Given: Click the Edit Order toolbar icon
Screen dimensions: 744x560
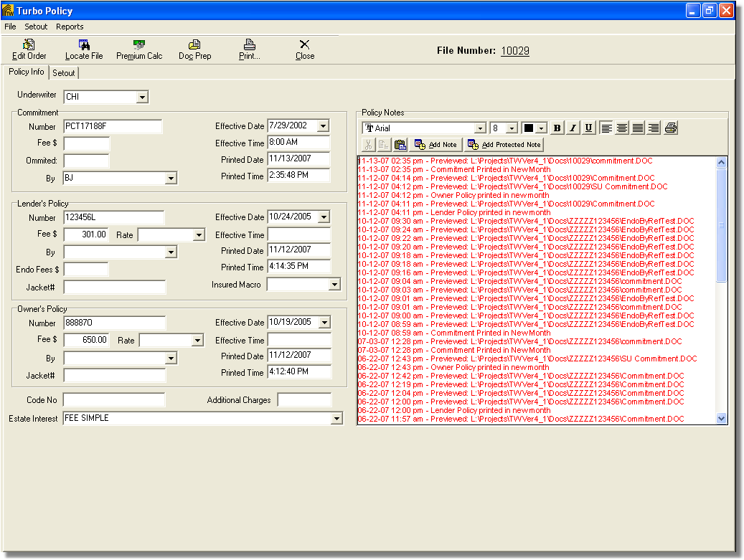Looking at the screenshot, I should point(29,49).
